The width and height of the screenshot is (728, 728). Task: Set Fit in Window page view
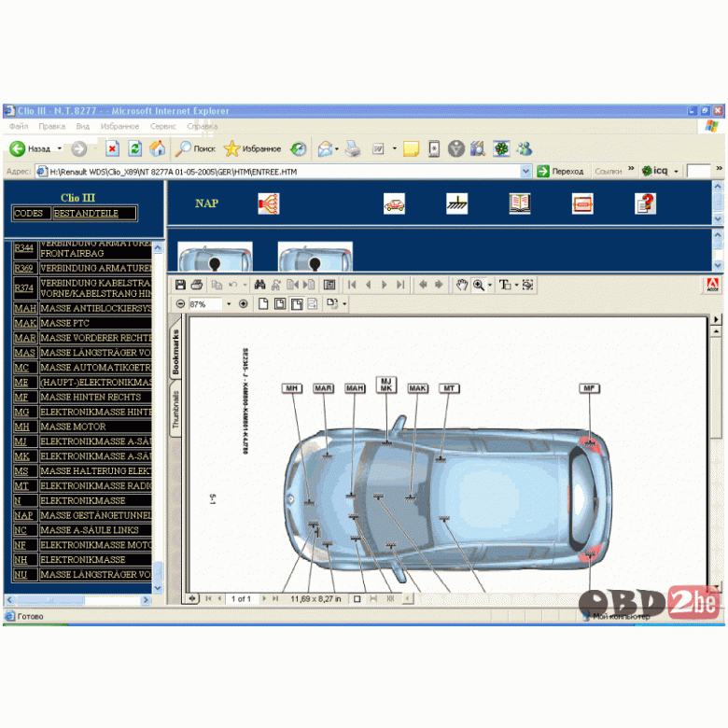[280, 304]
